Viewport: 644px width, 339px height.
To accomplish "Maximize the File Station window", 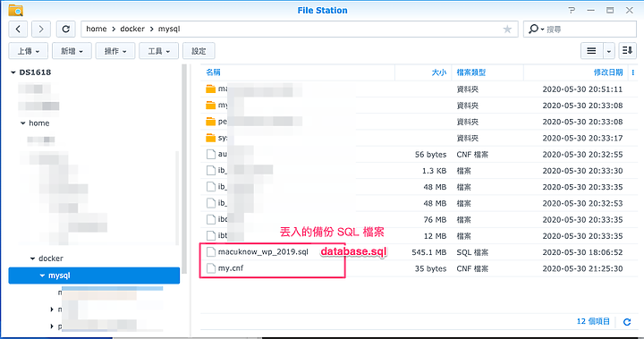I will [x=610, y=10].
